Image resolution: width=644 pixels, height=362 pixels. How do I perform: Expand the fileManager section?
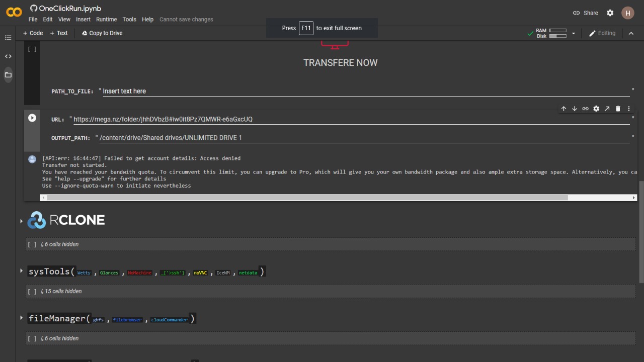tap(21, 318)
